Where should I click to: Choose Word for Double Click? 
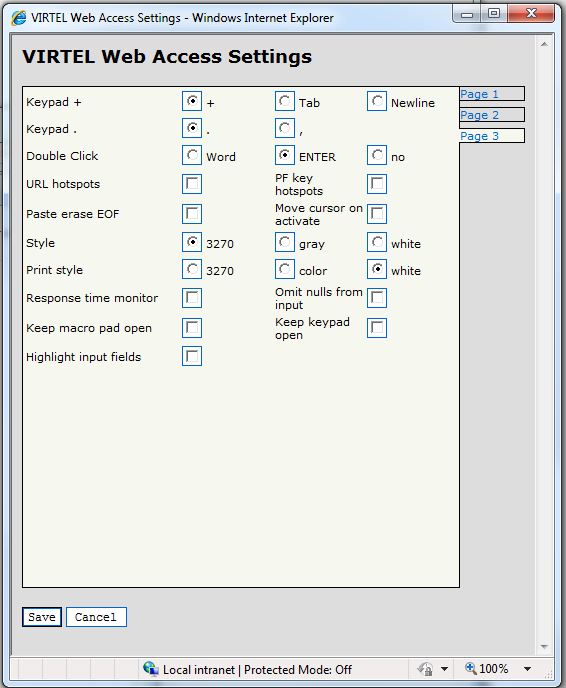click(x=192, y=155)
